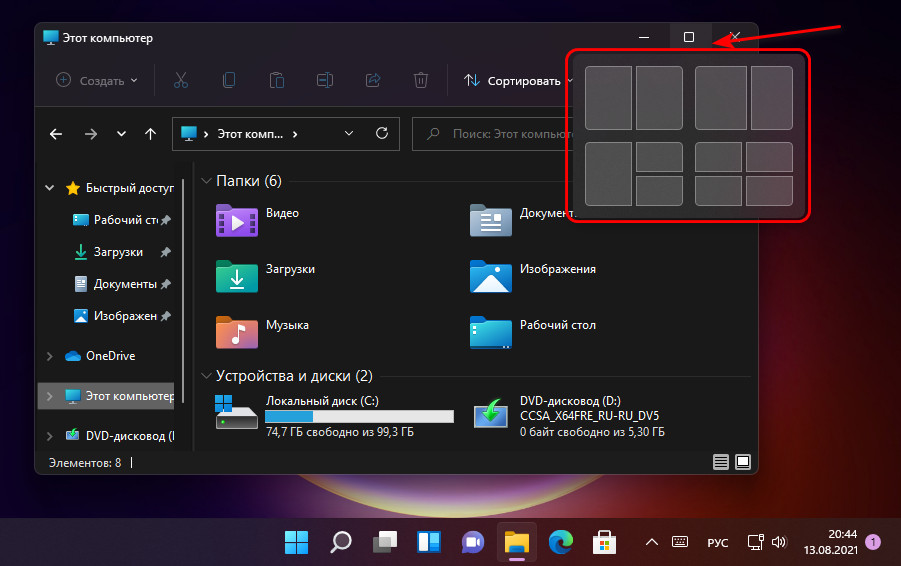Expand Этот компьютер tree node

pyautogui.click(x=50, y=396)
